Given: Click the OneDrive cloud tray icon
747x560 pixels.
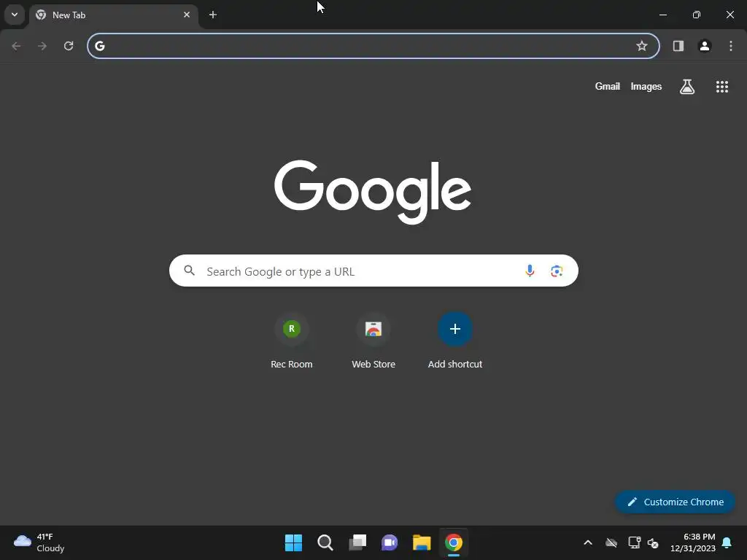Looking at the screenshot, I should pos(611,542).
